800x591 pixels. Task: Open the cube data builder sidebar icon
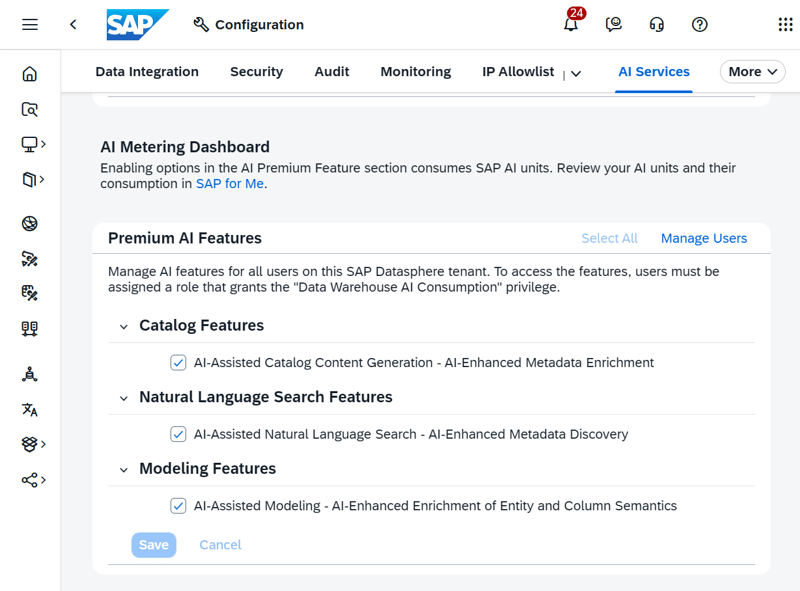(29, 180)
